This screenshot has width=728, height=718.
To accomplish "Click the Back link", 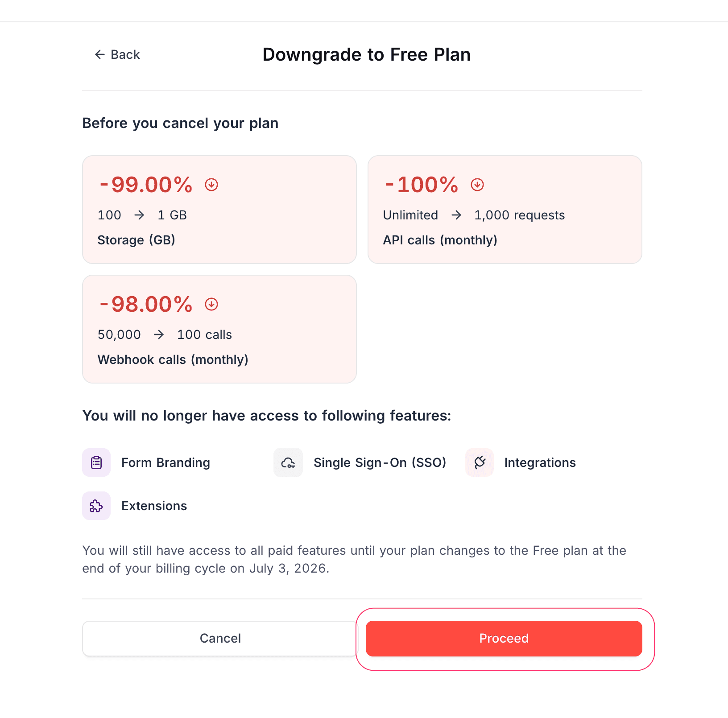I will tap(125, 54).
